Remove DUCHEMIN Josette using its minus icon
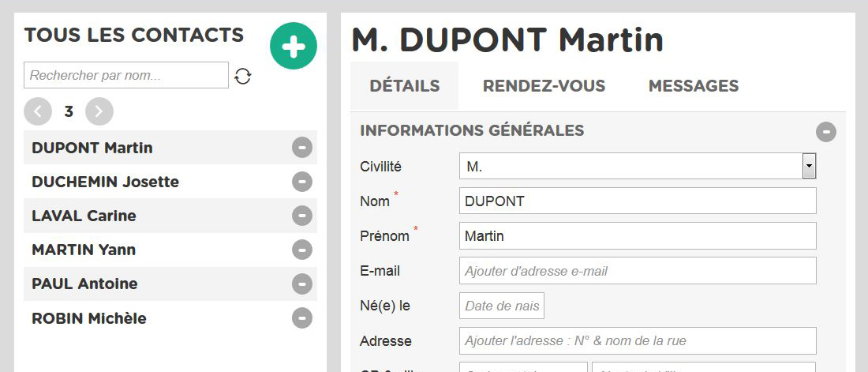The height and width of the screenshot is (372, 868). (301, 182)
